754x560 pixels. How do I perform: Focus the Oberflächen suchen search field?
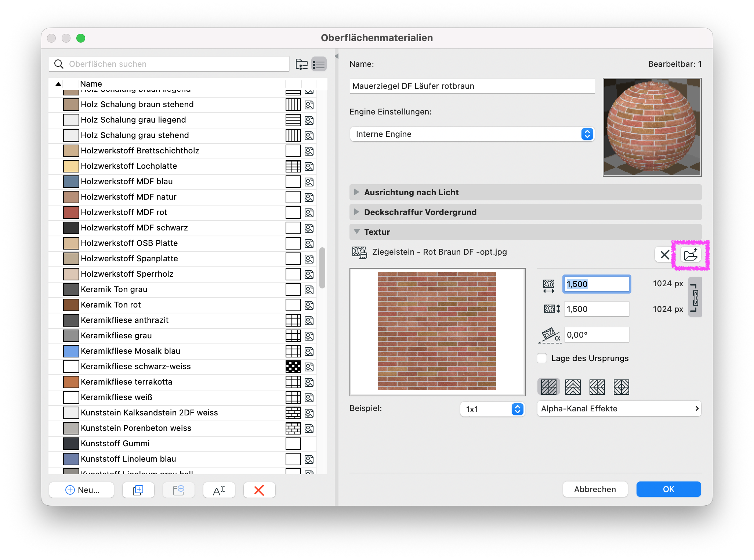(169, 64)
